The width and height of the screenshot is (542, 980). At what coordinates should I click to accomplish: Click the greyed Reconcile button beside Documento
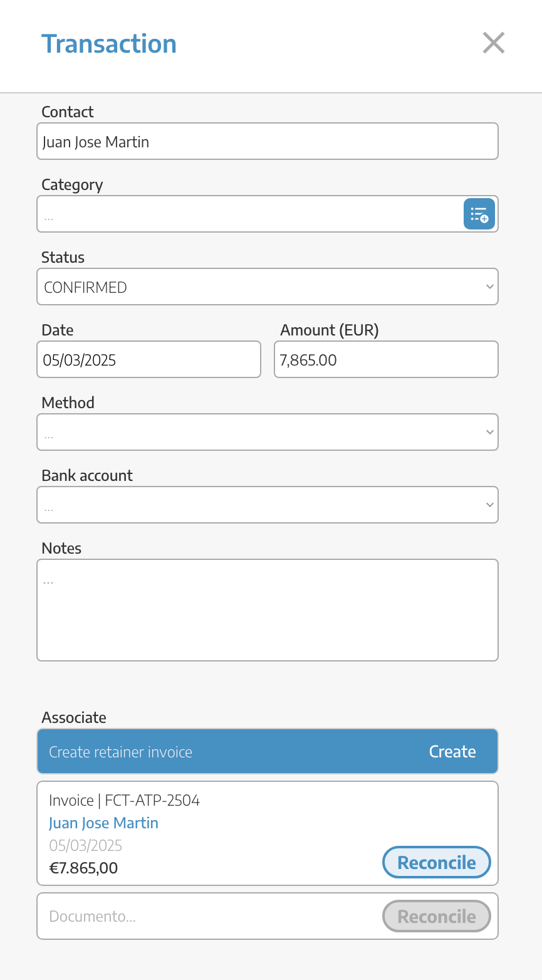pyautogui.click(x=437, y=917)
